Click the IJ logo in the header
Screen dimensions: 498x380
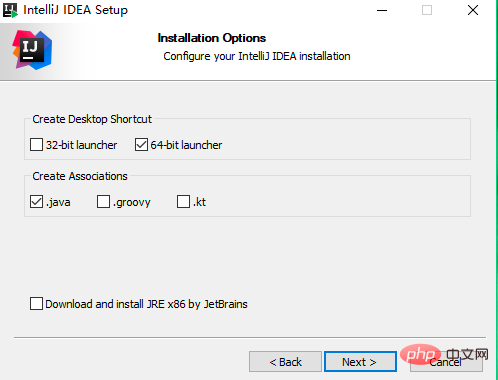(x=32, y=50)
